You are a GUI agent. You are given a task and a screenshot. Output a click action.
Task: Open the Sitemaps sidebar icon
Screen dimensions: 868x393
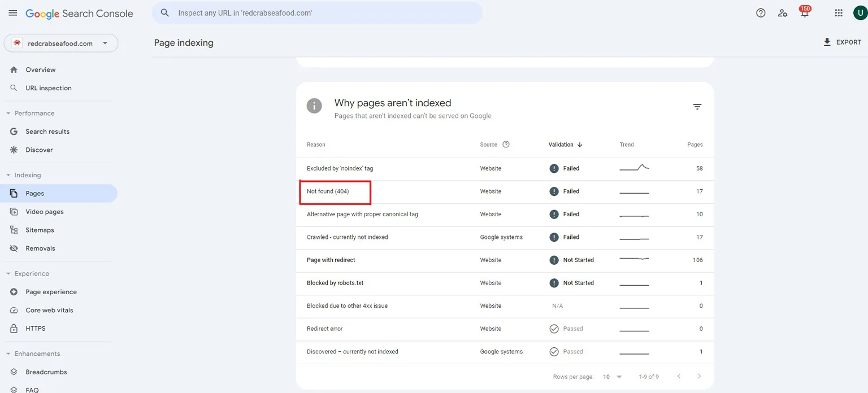[x=14, y=230]
